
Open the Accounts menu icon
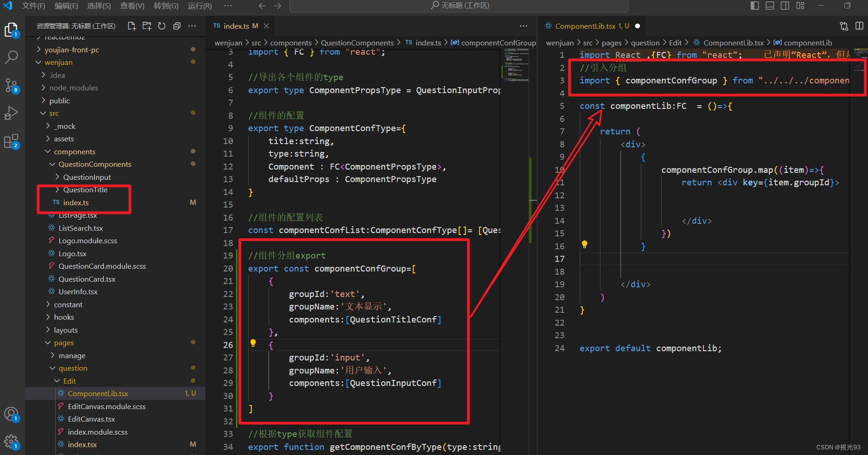click(x=11, y=414)
